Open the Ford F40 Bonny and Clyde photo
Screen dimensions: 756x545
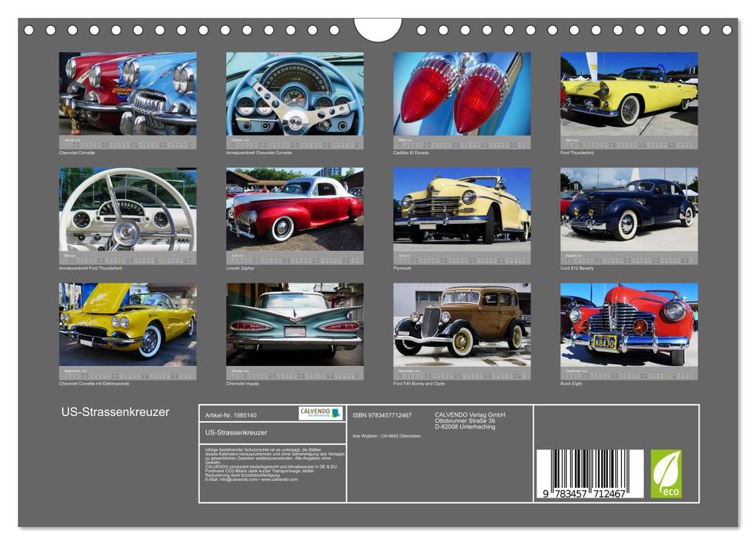click(462, 324)
